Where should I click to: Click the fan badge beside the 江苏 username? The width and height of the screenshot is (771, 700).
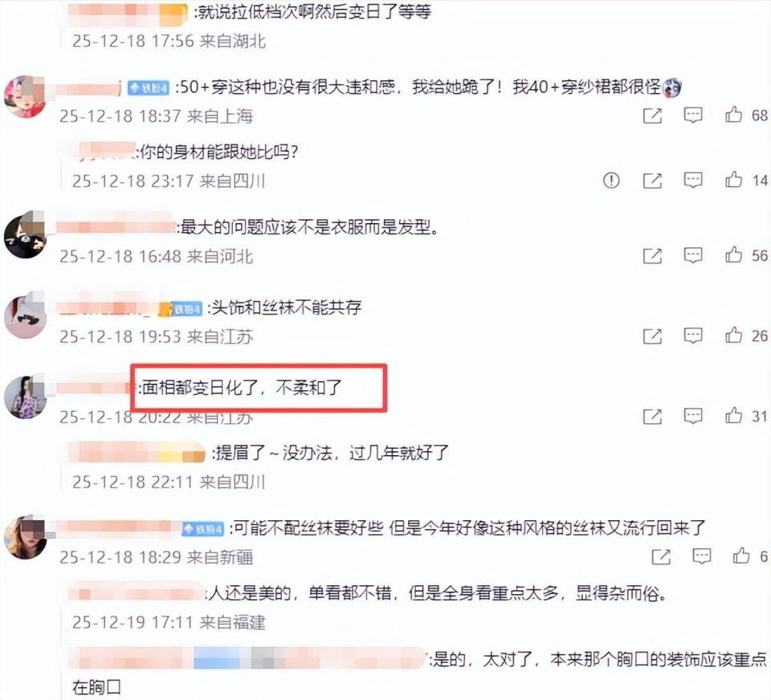pyautogui.click(x=186, y=309)
